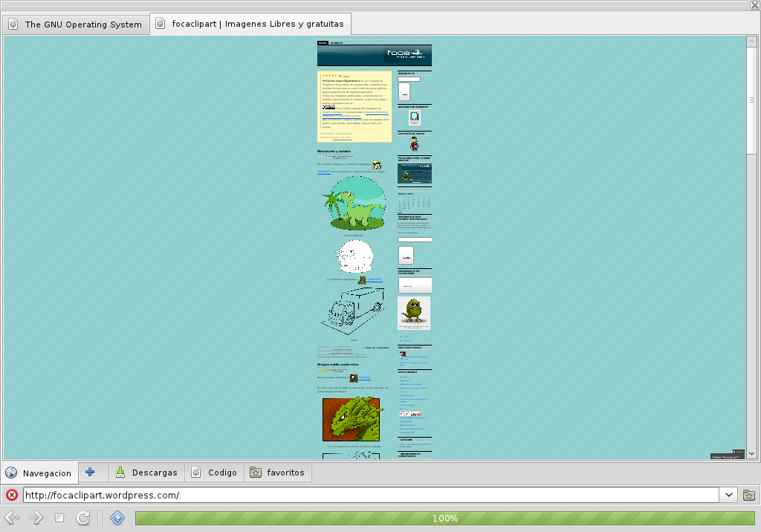Open the Descargas tab
Screen dimensions: 761x532
click(146, 472)
